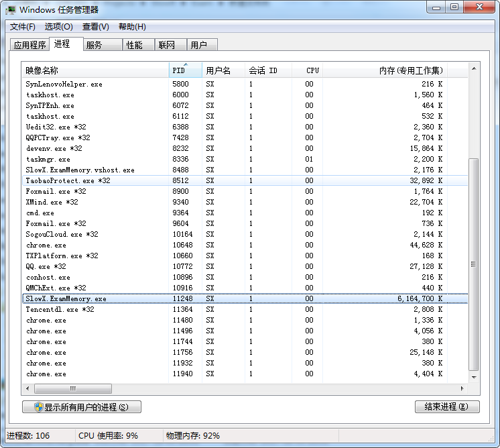Select chrome.exe with PID 11480
The height and width of the screenshot is (448, 500).
point(245,320)
